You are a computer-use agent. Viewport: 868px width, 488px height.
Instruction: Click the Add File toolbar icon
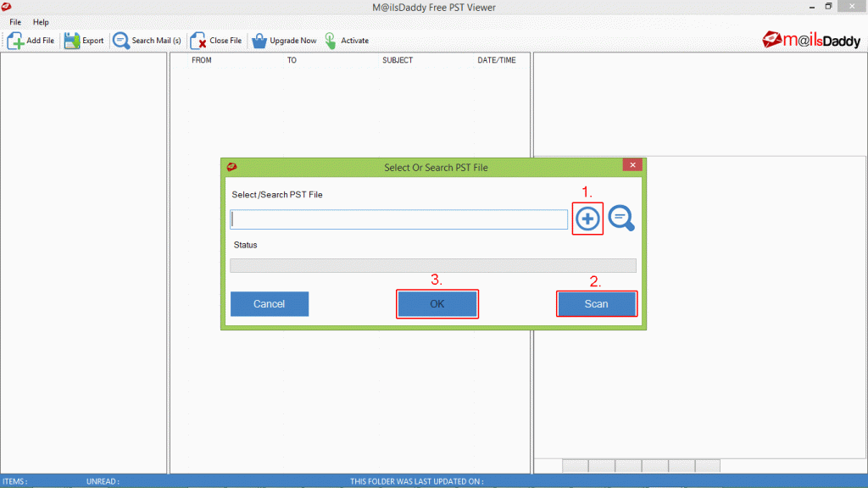point(15,41)
